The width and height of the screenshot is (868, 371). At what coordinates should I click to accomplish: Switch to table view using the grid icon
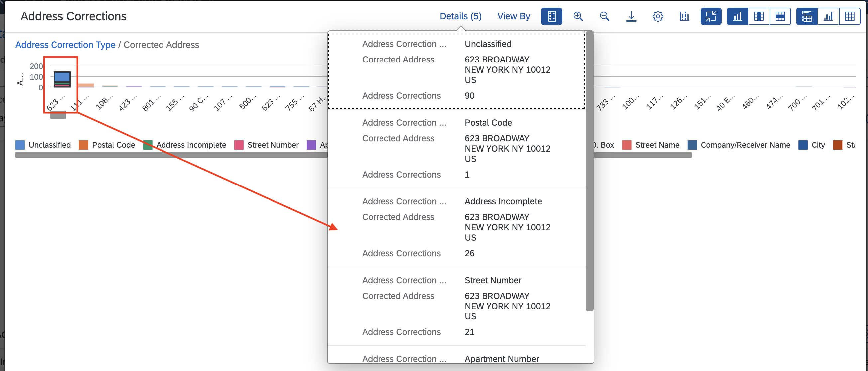[850, 16]
